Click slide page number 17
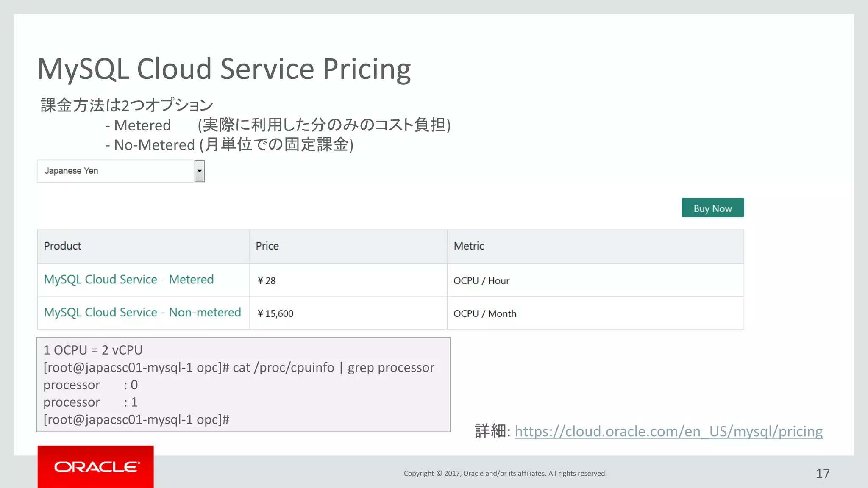Viewport: 868px width, 488px height. pyautogui.click(x=823, y=474)
